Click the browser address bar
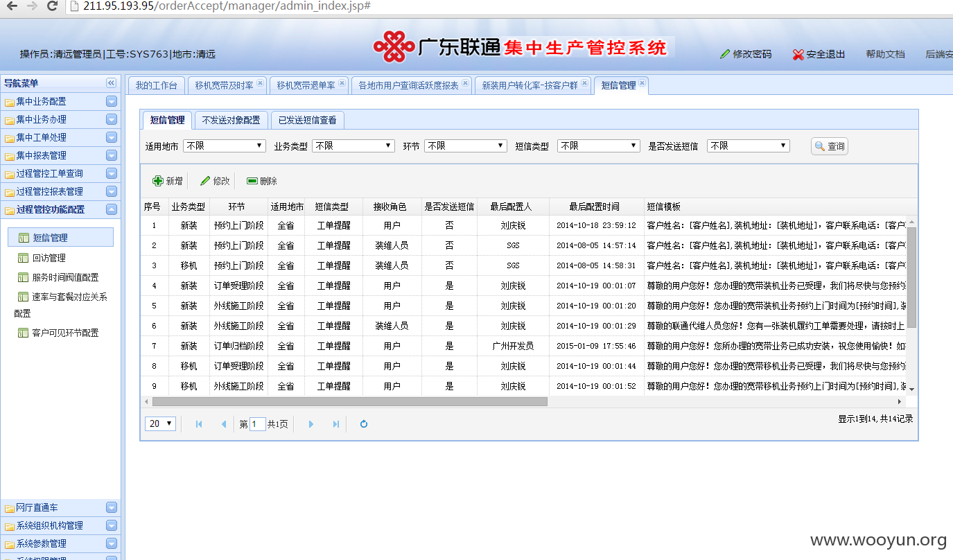953x560 pixels. 509,6
